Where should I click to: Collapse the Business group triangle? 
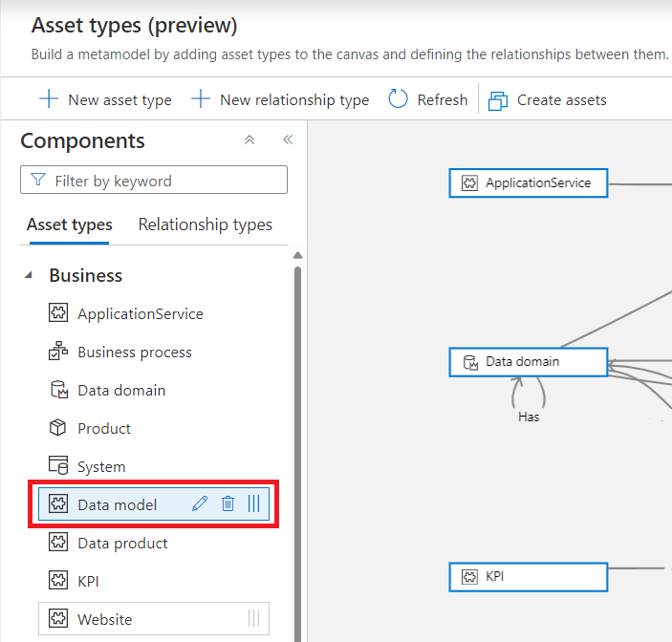pyautogui.click(x=29, y=275)
